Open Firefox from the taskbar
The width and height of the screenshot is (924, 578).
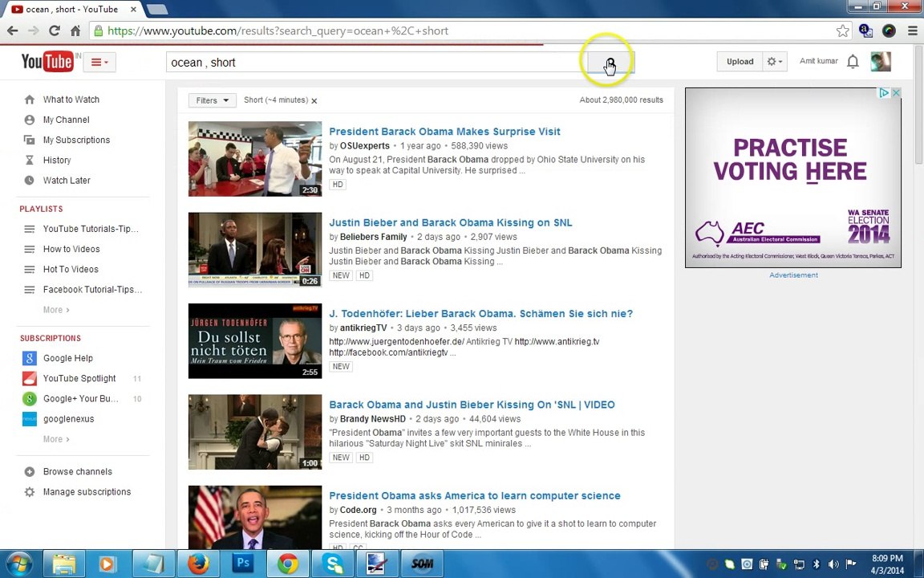(199, 564)
